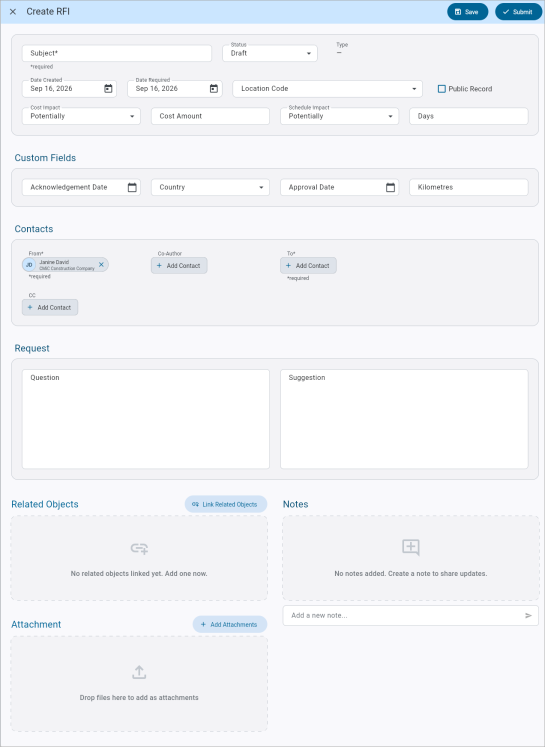
Task: Click the upload icon in the attachment drop zone
Action: (x=139, y=672)
